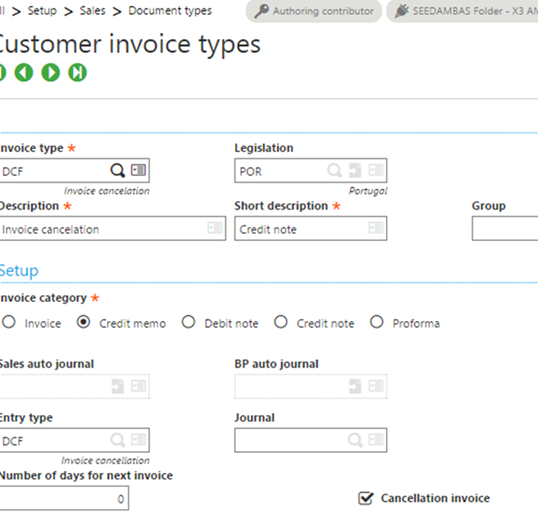Select Debit note radio option

[188, 322]
